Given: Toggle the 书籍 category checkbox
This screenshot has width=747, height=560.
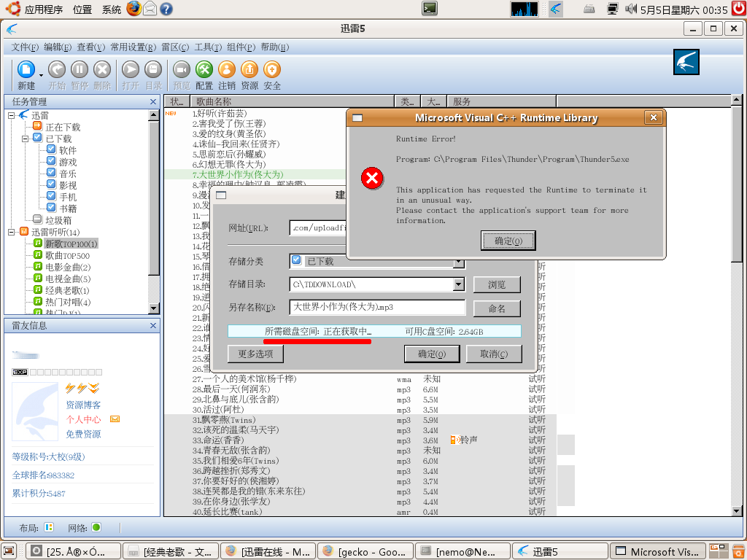Looking at the screenshot, I should click(52, 207).
